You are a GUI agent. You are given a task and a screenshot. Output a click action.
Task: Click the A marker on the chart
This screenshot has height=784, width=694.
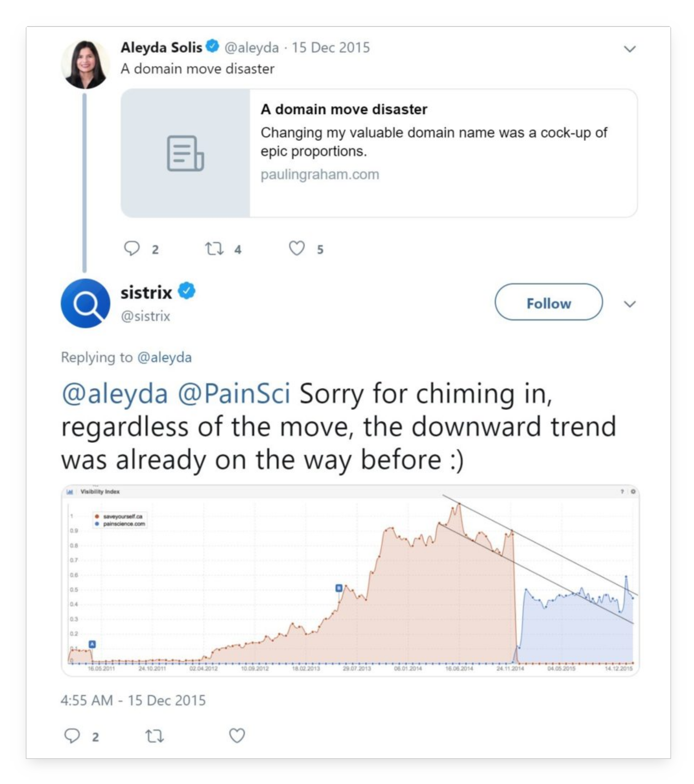92,644
